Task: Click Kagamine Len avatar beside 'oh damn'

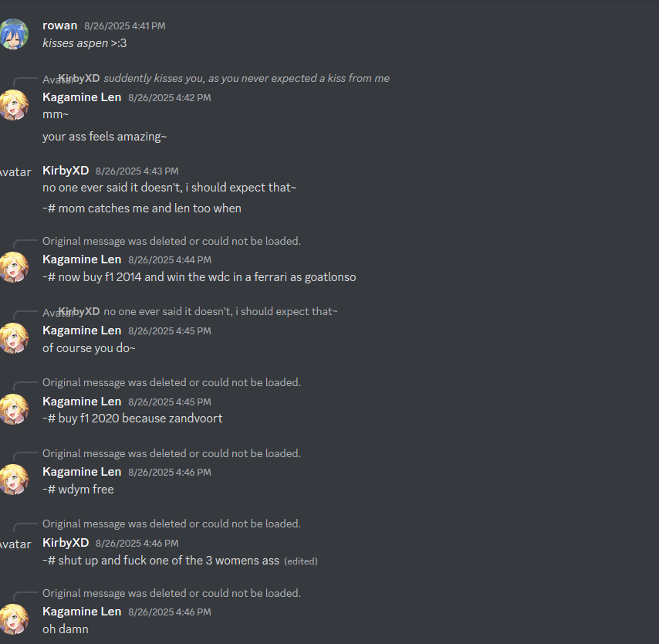Action: [x=14, y=619]
